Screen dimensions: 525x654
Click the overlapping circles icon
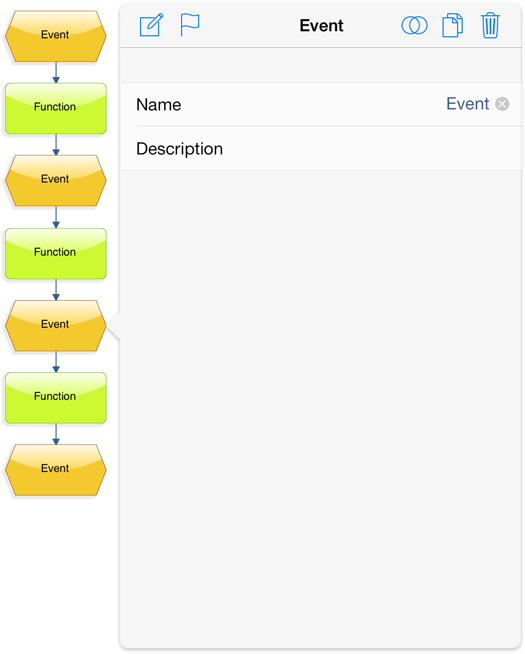click(414, 25)
